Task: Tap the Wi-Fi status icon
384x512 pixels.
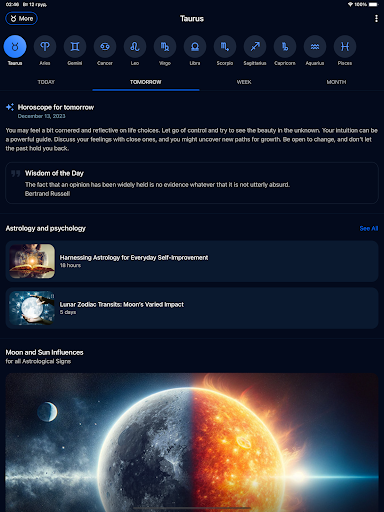Action: tap(350, 4)
